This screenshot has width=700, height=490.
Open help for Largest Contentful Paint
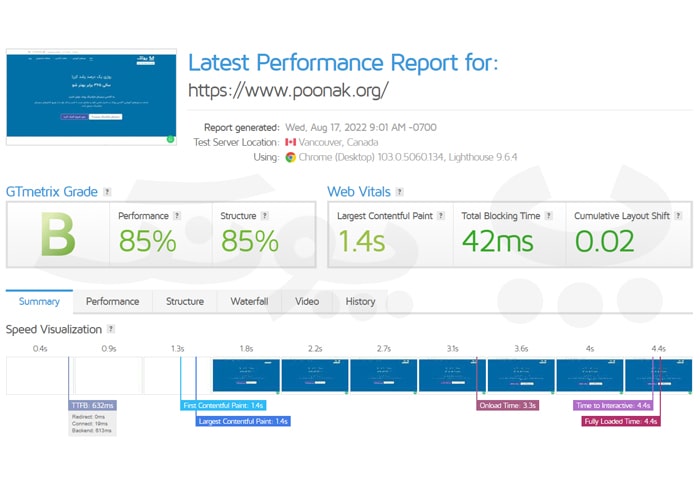[x=441, y=216]
